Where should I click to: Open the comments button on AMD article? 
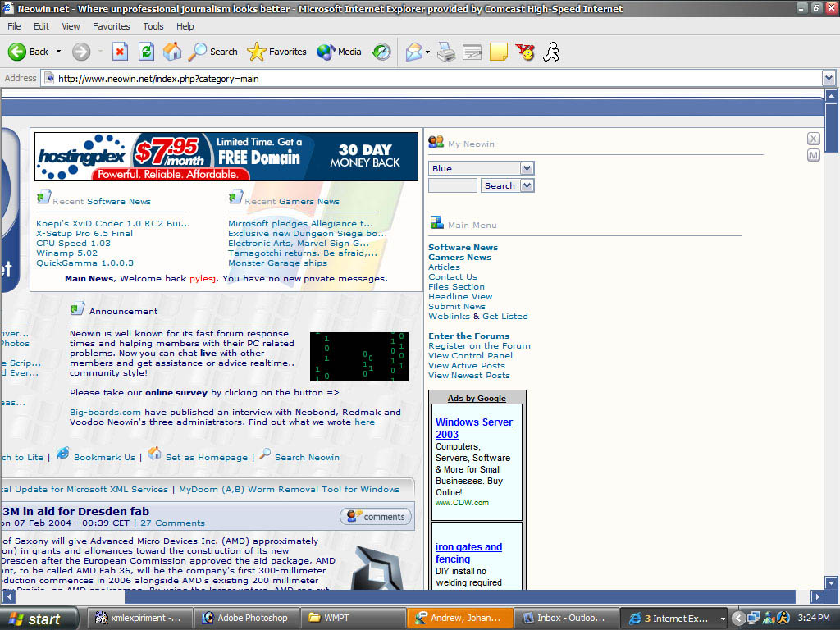(376, 517)
